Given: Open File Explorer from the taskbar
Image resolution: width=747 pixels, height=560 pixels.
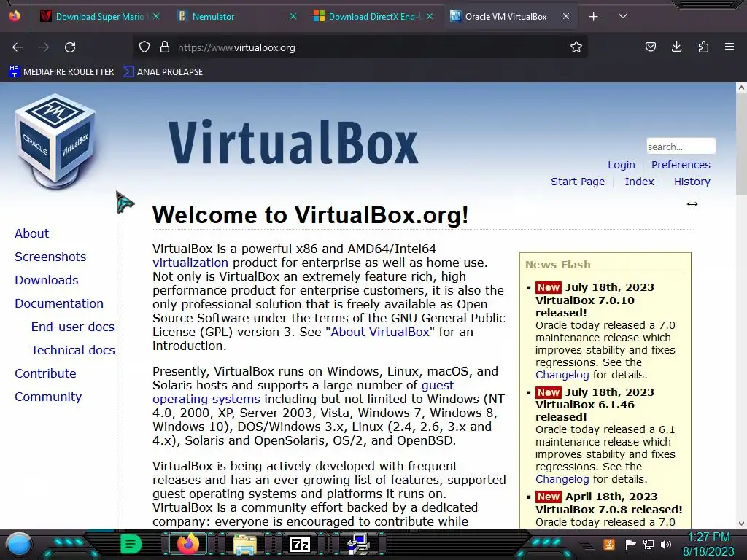Looking at the screenshot, I should click(245, 545).
